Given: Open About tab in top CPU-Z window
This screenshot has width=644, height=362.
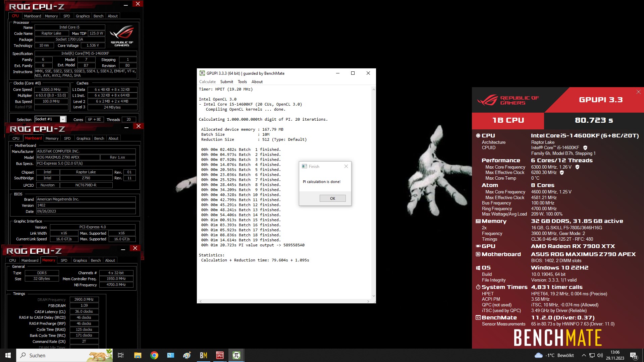Looking at the screenshot, I should point(113,16).
